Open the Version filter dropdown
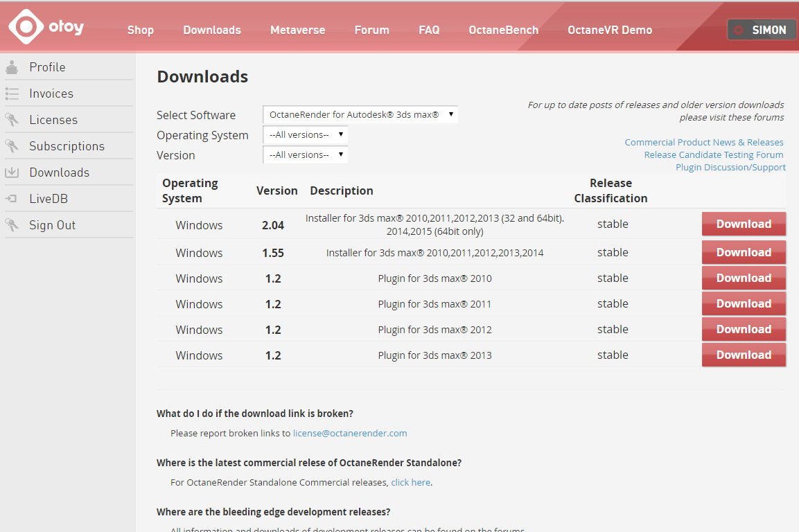Image resolution: width=799 pixels, height=532 pixels. 305,155
